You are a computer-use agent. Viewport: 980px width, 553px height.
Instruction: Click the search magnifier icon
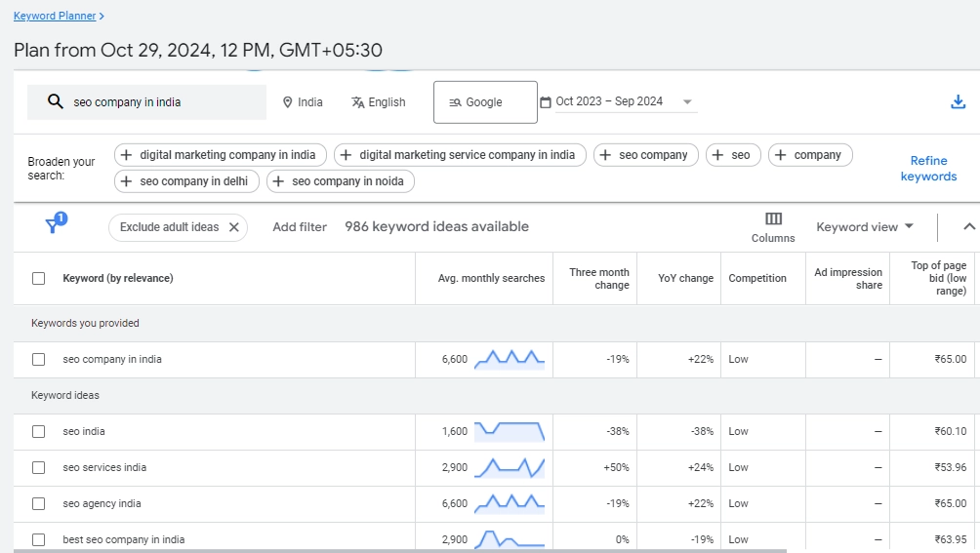click(55, 101)
